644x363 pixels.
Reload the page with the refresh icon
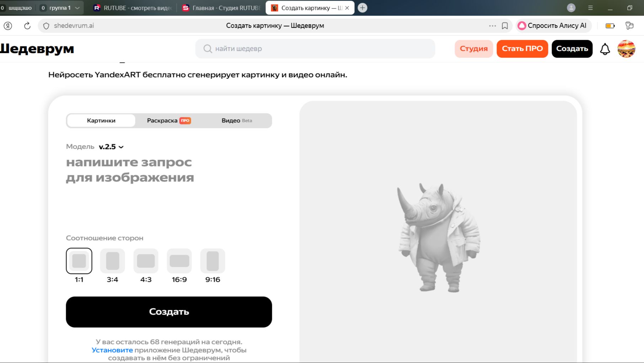click(x=27, y=26)
